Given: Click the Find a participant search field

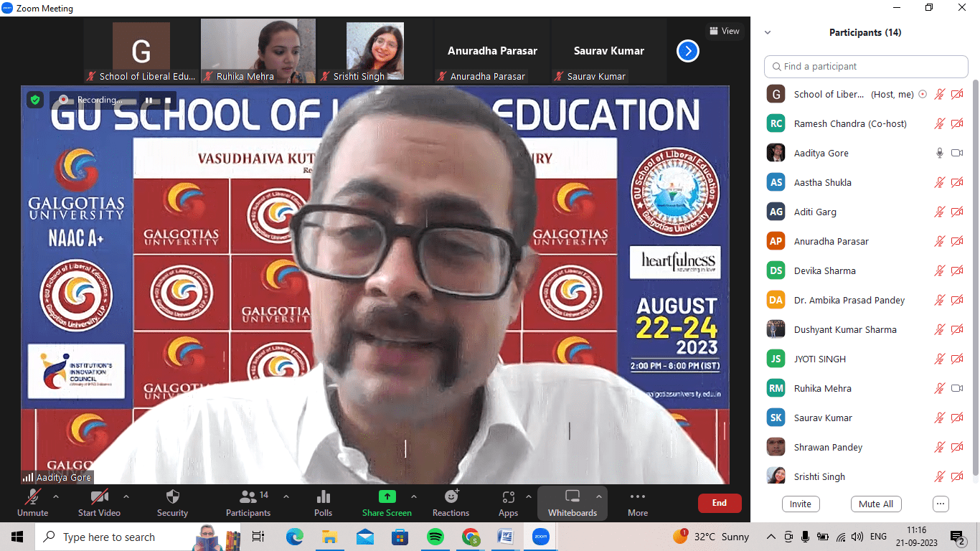Looking at the screenshot, I should (866, 66).
